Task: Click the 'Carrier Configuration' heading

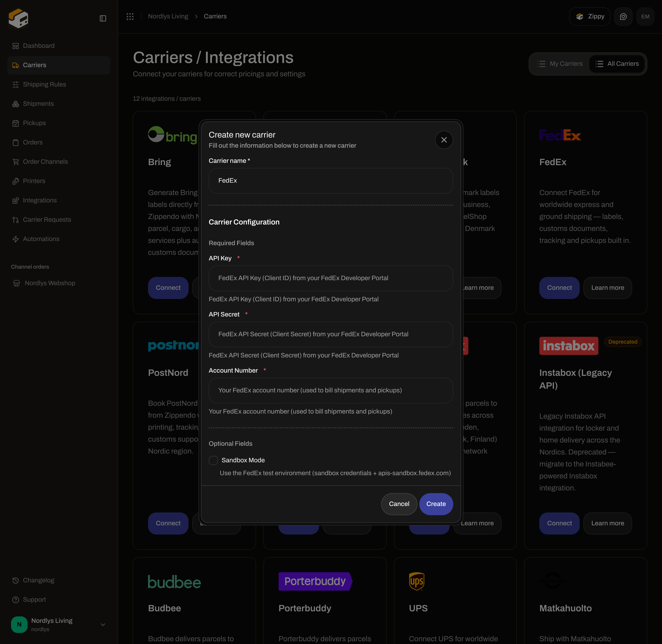Action: (244, 222)
